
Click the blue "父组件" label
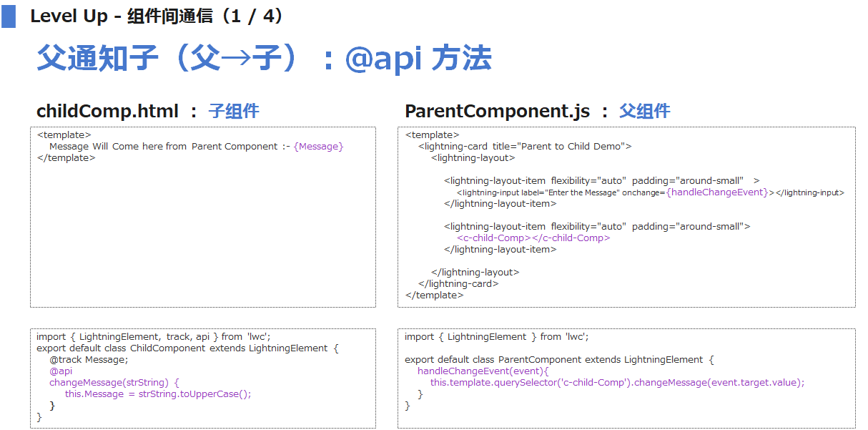click(x=645, y=111)
